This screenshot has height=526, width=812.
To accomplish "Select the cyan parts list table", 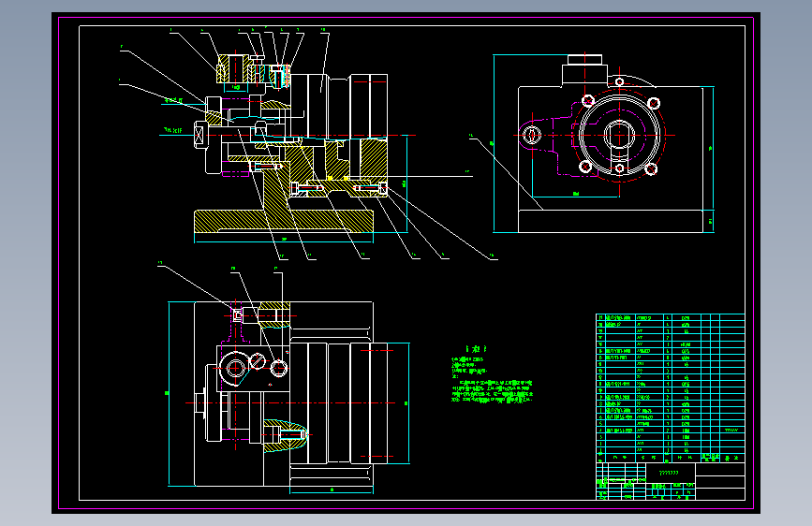I will pyautogui.click(x=670, y=387).
